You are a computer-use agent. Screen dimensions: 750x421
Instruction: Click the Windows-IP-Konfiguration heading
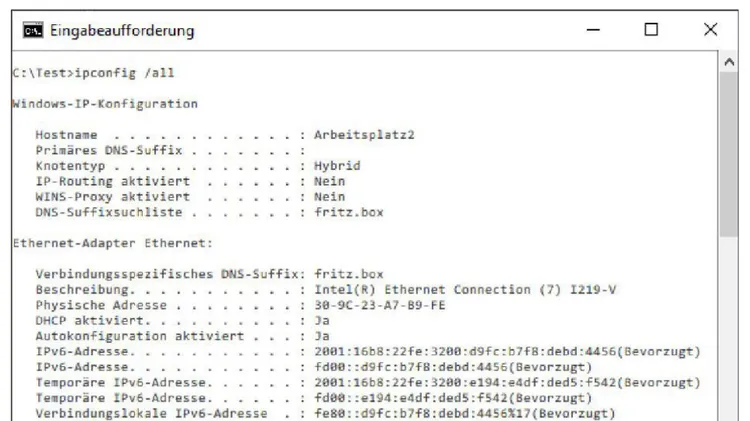[105, 104]
